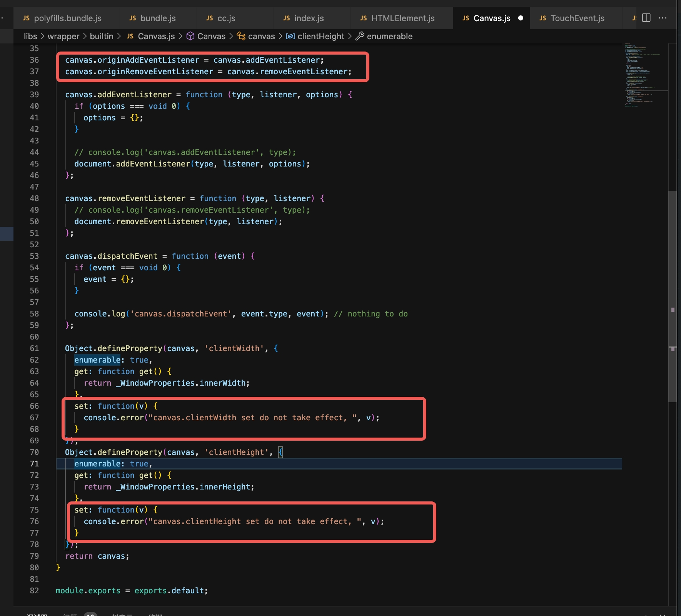Click the unsaved dot on Canvas.js tab
The height and width of the screenshot is (616, 681).
(521, 18)
